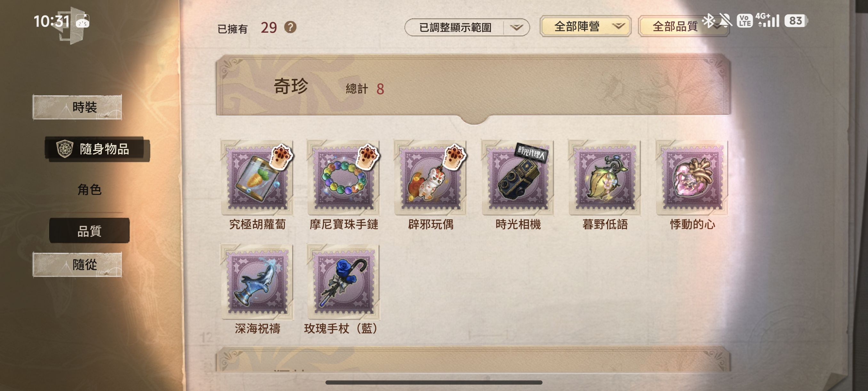Viewport: 868px width, 391px height.
Task: Switch to the 時裝 tab
Action: [77, 107]
